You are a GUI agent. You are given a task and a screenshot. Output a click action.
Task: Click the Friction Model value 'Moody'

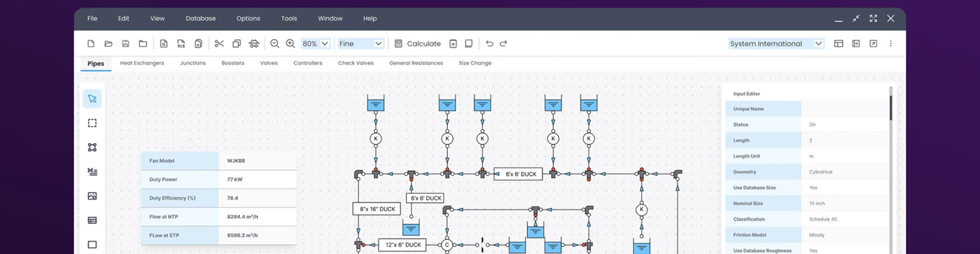817,235
